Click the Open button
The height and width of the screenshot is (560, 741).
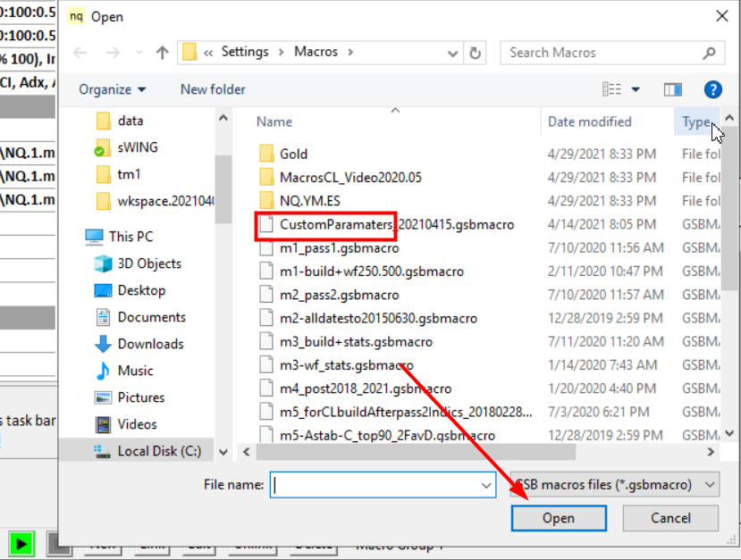click(559, 518)
